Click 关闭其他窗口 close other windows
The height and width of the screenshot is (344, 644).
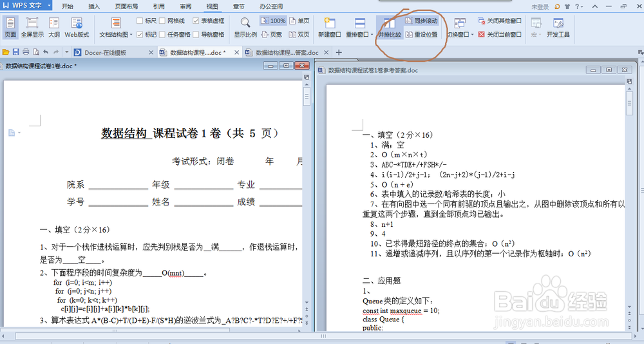pos(500,21)
